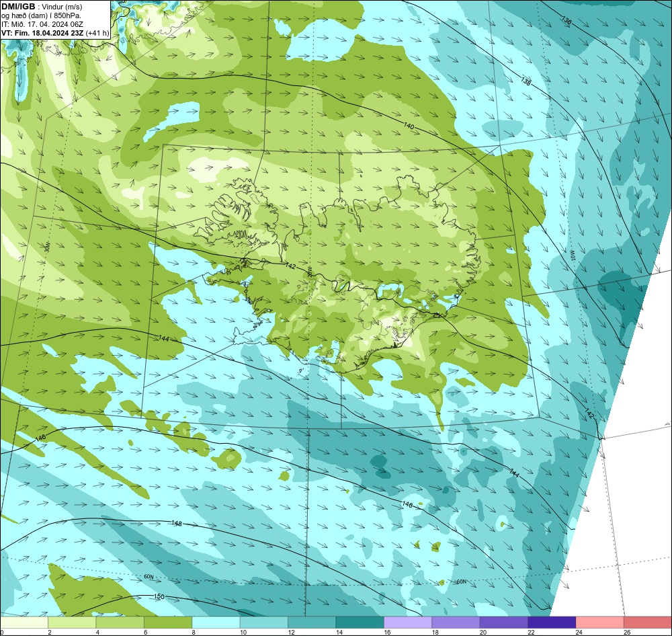Click the legend tick value 16
Viewport: 672px width, 636px height.
point(387,632)
